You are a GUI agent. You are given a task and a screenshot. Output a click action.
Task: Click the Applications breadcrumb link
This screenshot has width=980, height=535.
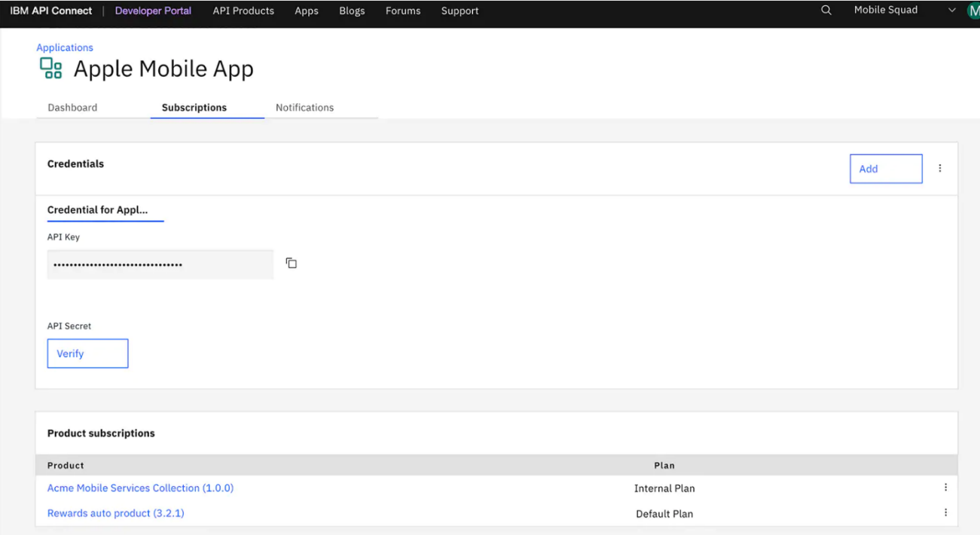pyautogui.click(x=65, y=47)
